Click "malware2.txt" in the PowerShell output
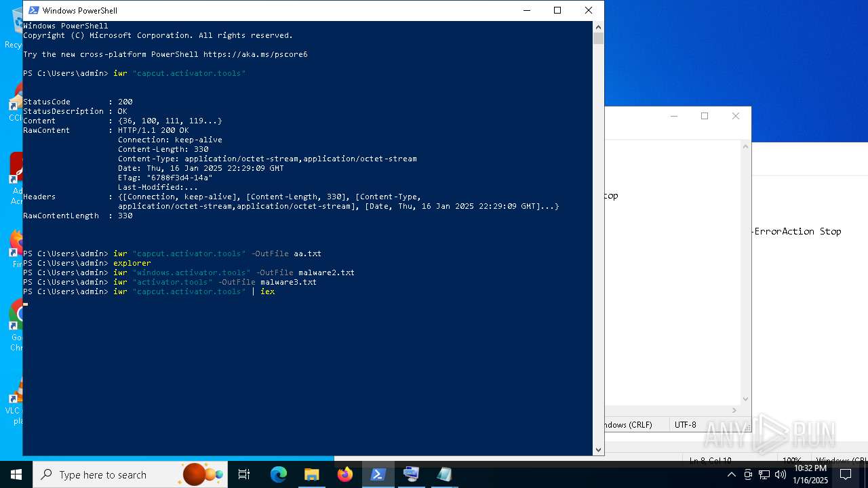 tap(326, 272)
